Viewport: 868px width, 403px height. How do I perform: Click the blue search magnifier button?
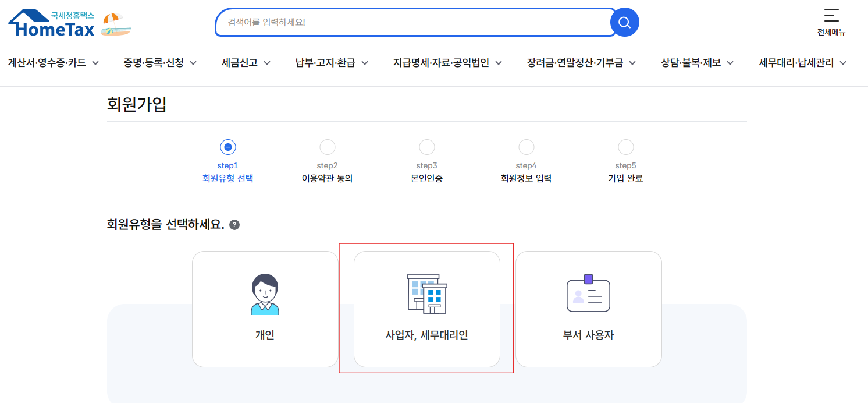click(624, 23)
